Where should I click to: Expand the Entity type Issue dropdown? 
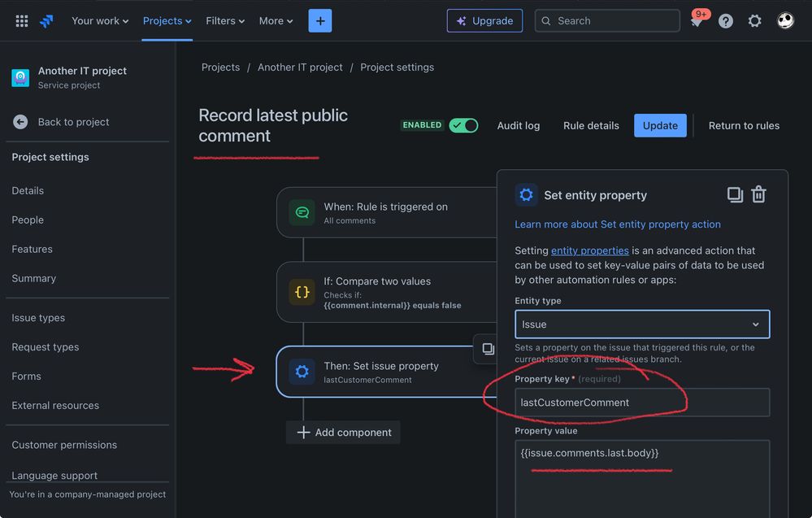[642, 324]
